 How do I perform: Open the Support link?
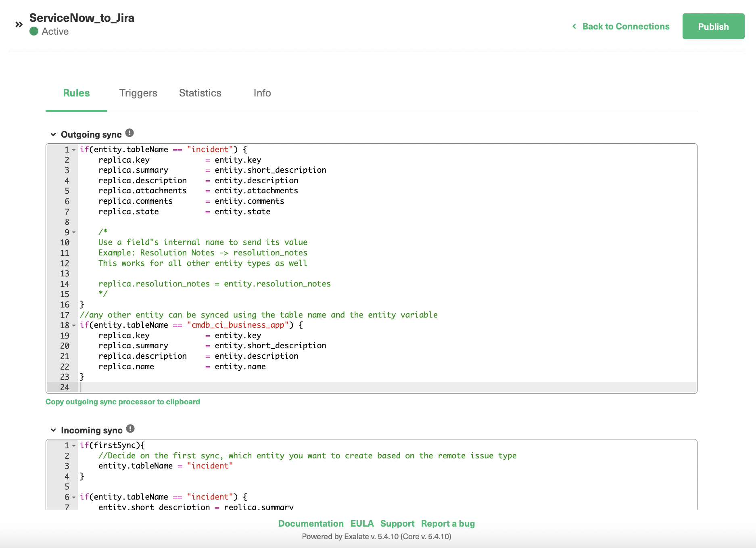pyautogui.click(x=397, y=524)
